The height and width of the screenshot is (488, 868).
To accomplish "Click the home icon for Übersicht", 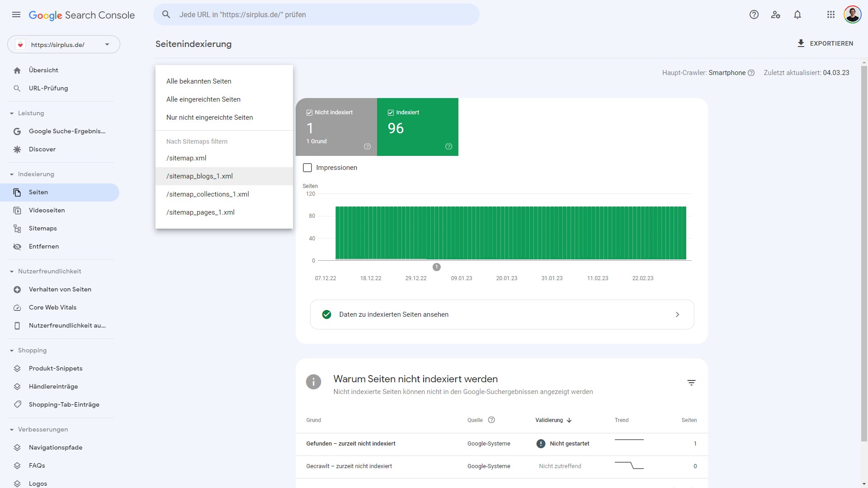I will [17, 70].
